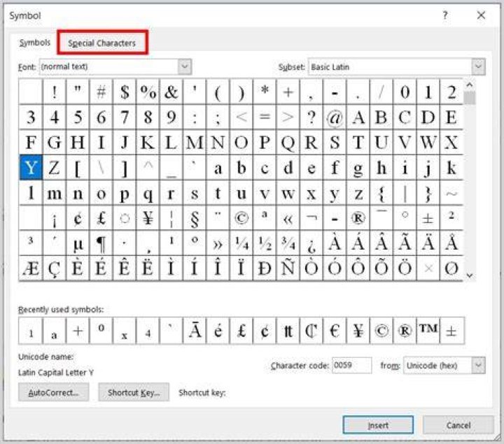Select the Symbols tab
The height and width of the screenshot is (444, 504).
click(x=35, y=43)
